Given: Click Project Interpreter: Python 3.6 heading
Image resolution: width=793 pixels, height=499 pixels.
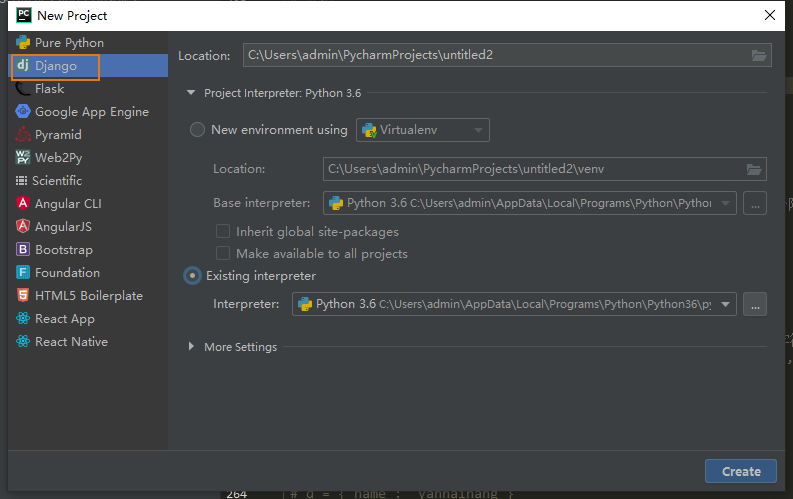Looking at the screenshot, I should 282,93.
